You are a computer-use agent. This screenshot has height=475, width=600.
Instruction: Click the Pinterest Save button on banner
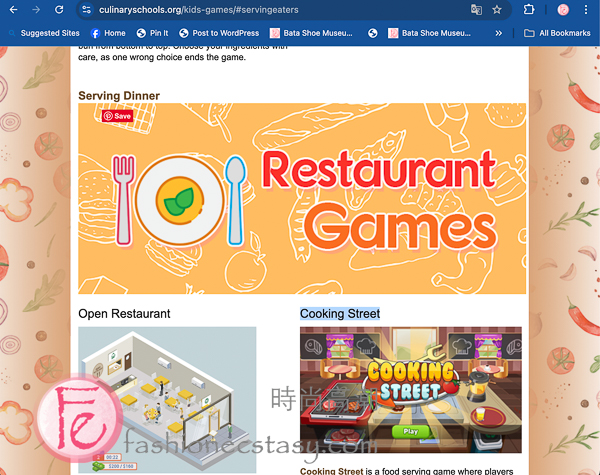(117, 116)
